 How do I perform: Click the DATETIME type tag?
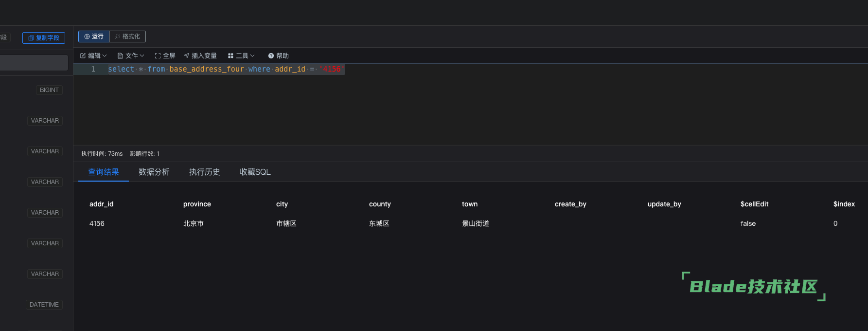point(44,305)
